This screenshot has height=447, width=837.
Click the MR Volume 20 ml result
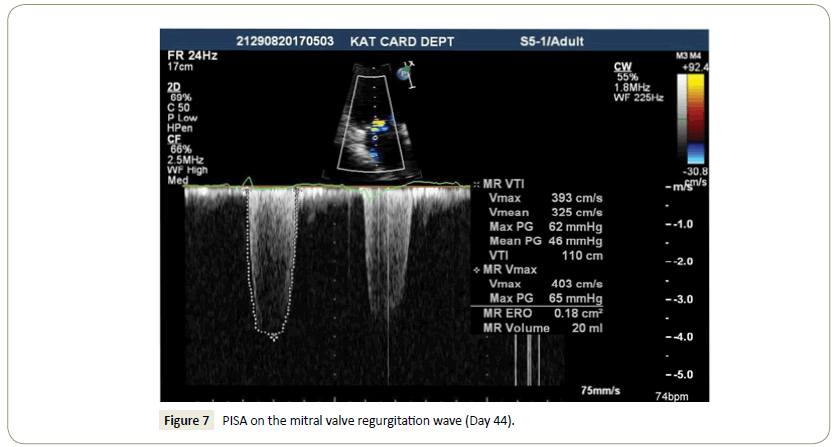point(541,328)
